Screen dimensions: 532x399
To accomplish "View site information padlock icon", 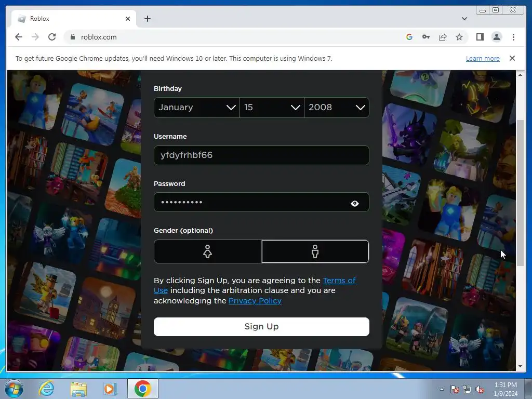I will (x=72, y=37).
